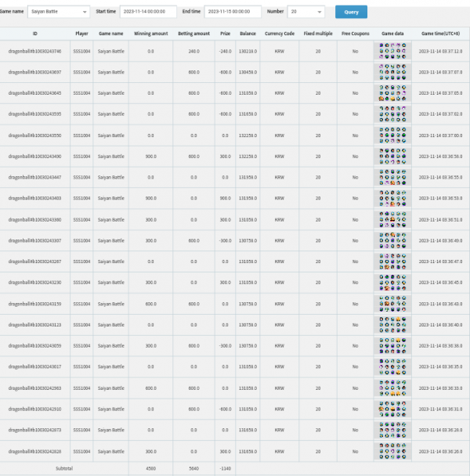470x476 pixels.
Task: Open game data image for 03:36:26 round
Action: (392, 451)
